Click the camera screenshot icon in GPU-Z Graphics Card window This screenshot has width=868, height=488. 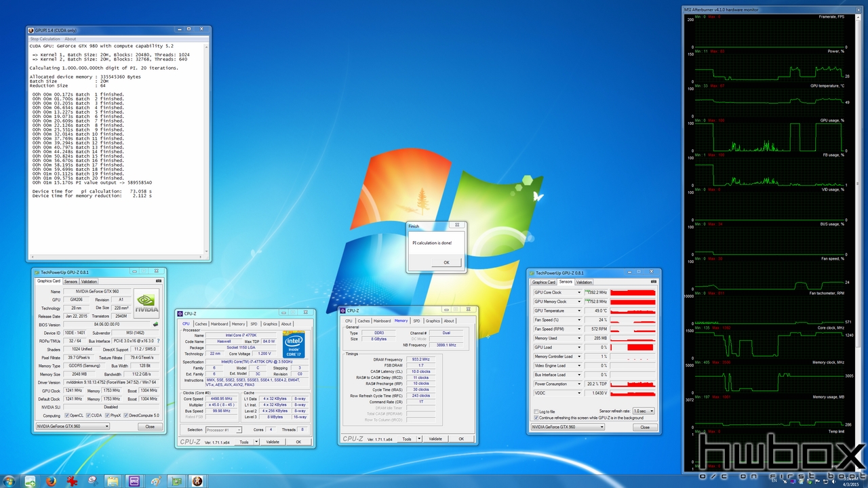coord(159,281)
